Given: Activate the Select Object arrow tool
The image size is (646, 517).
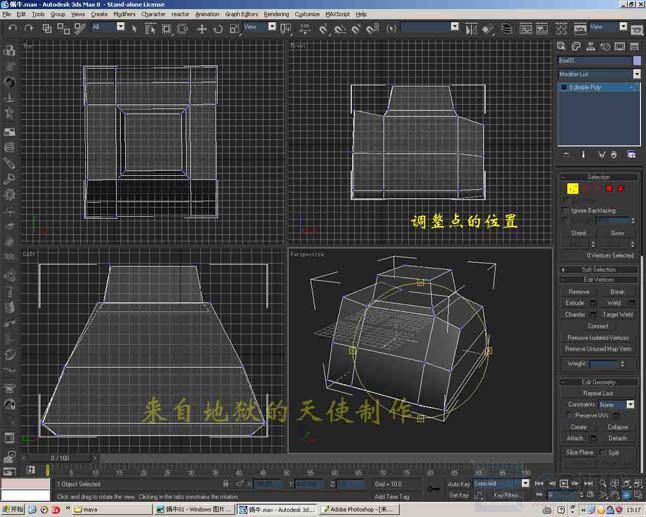Looking at the screenshot, I should pos(133,29).
